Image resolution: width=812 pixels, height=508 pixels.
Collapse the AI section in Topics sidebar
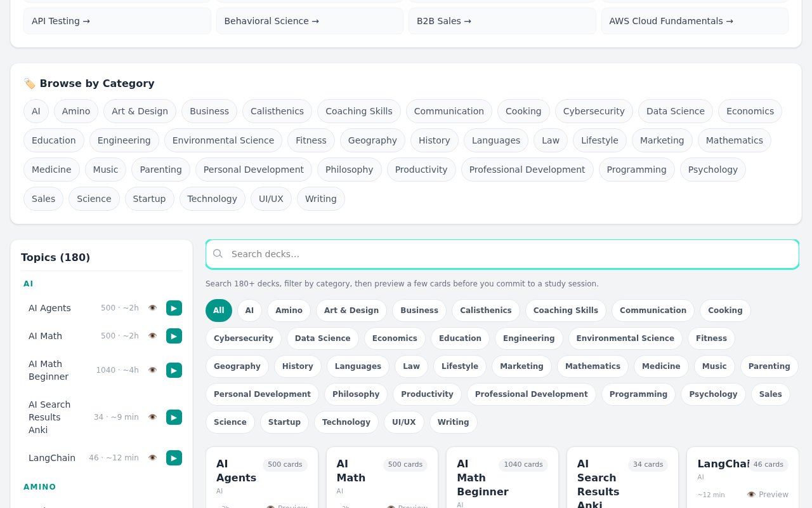tap(28, 284)
